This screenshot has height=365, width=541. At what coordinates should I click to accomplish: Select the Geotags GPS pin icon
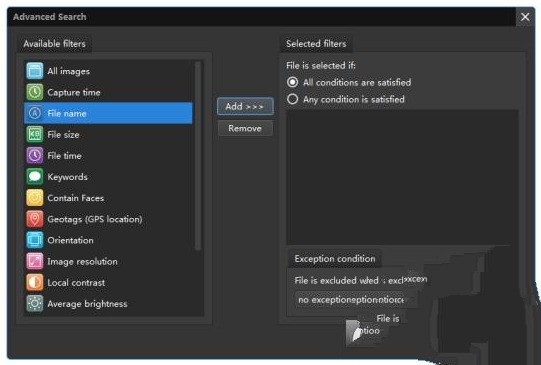pyautogui.click(x=35, y=219)
